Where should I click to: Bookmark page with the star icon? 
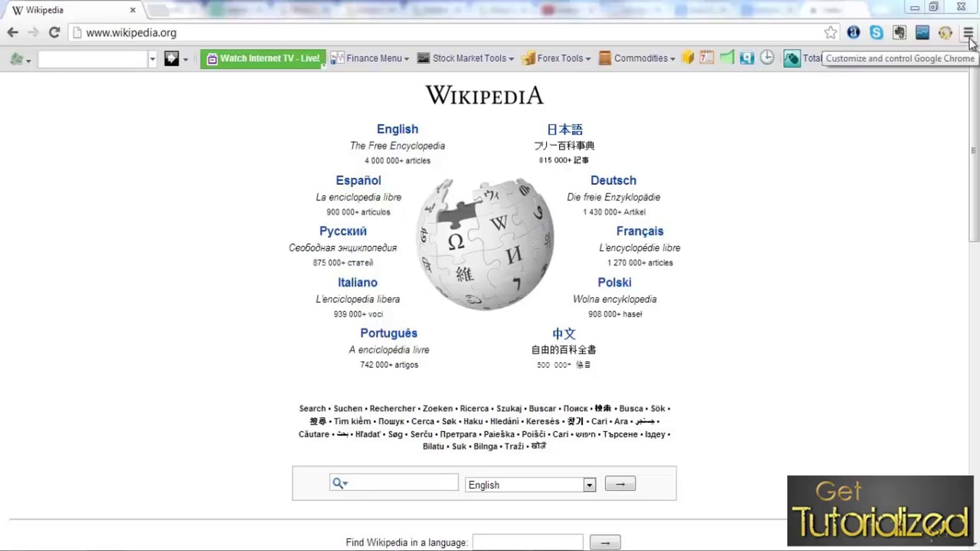tap(830, 33)
